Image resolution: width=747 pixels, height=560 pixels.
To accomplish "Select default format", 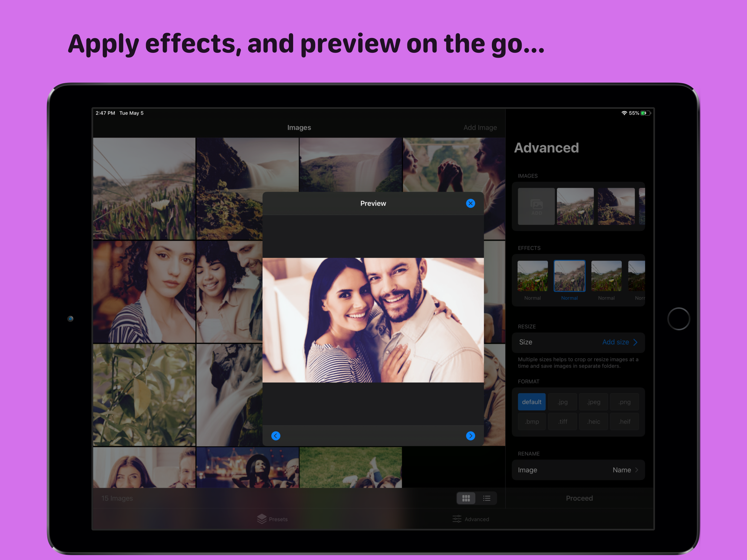I will (532, 402).
